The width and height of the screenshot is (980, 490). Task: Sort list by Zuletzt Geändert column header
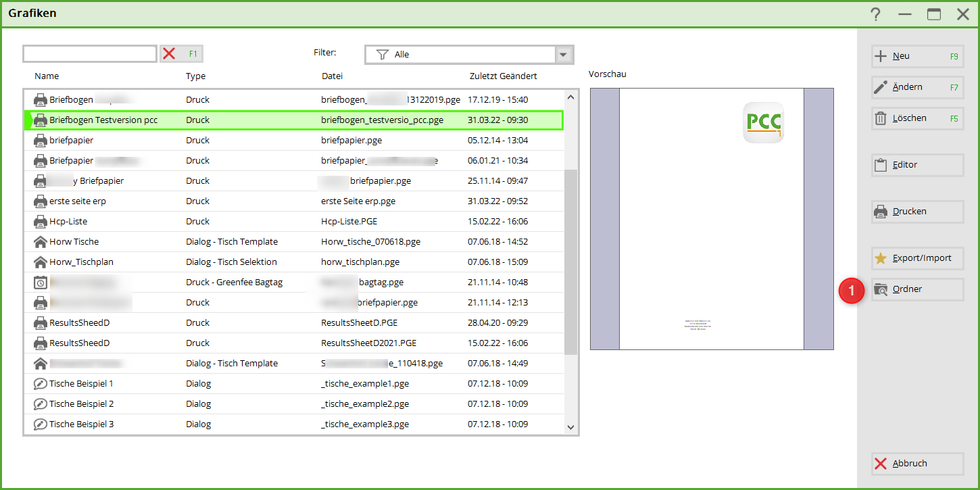(x=503, y=76)
